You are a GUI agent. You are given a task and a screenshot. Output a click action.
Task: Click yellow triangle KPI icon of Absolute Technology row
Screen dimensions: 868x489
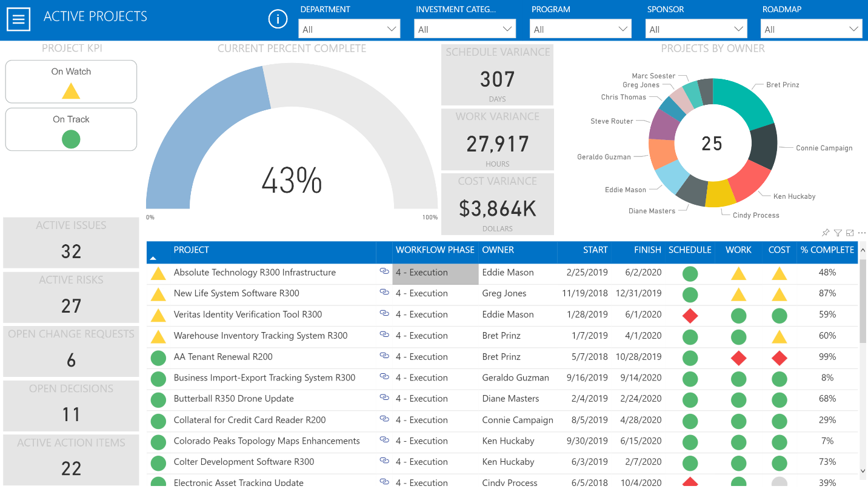[158, 273]
